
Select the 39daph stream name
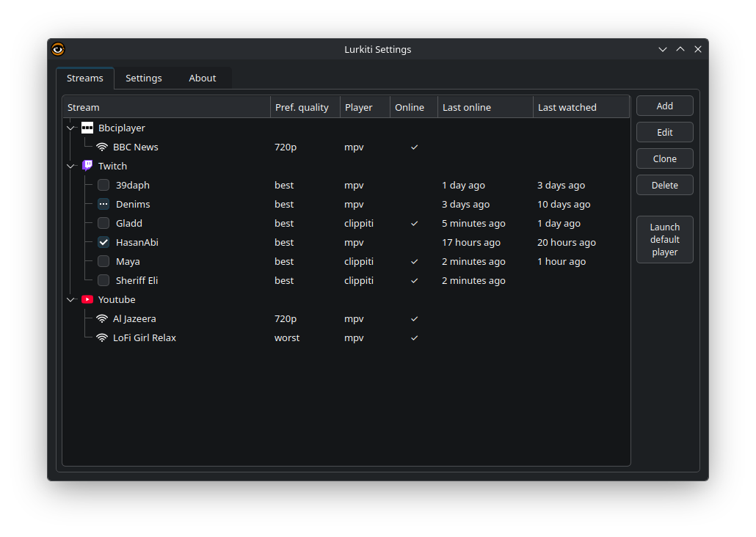click(x=133, y=185)
